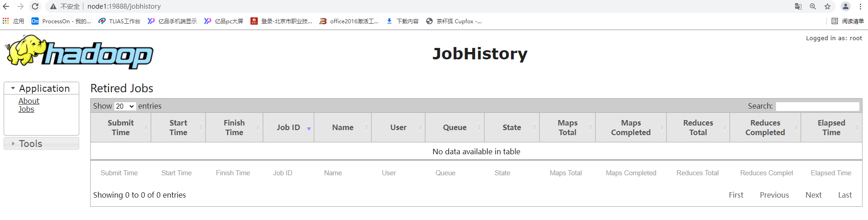Reload the JobHistory page

point(35,6)
